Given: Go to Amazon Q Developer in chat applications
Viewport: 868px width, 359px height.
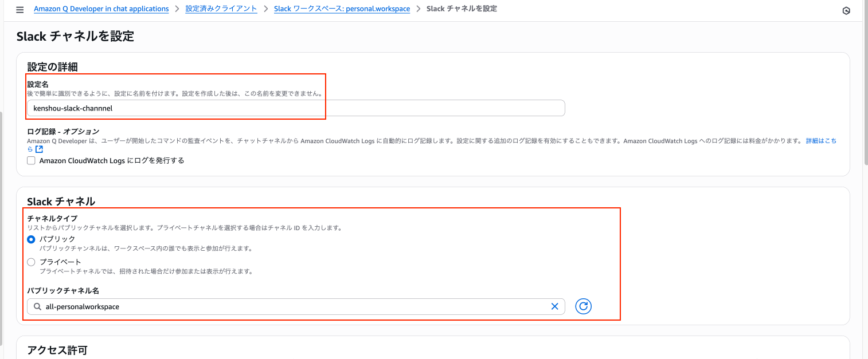Looking at the screenshot, I should point(101,9).
